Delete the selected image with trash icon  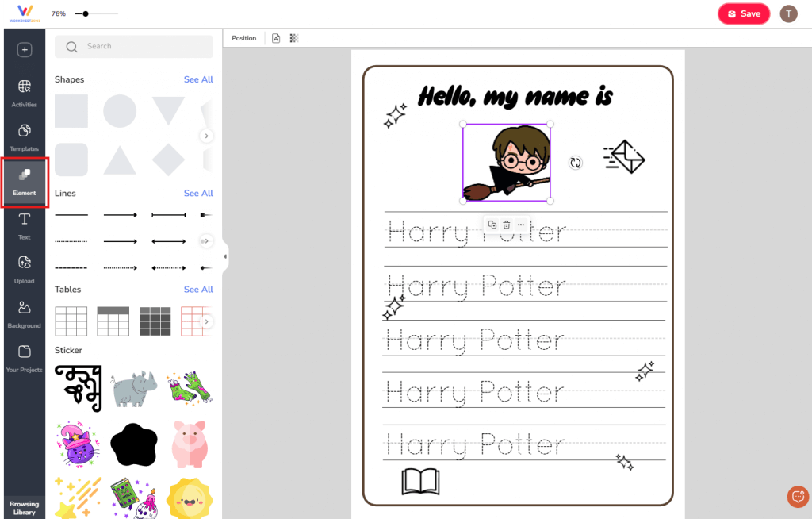(x=507, y=225)
